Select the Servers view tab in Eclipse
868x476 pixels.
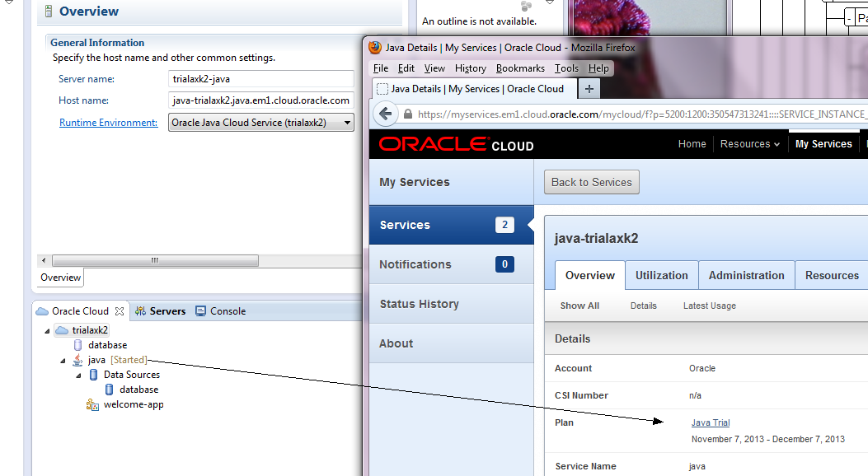coord(161,311)
